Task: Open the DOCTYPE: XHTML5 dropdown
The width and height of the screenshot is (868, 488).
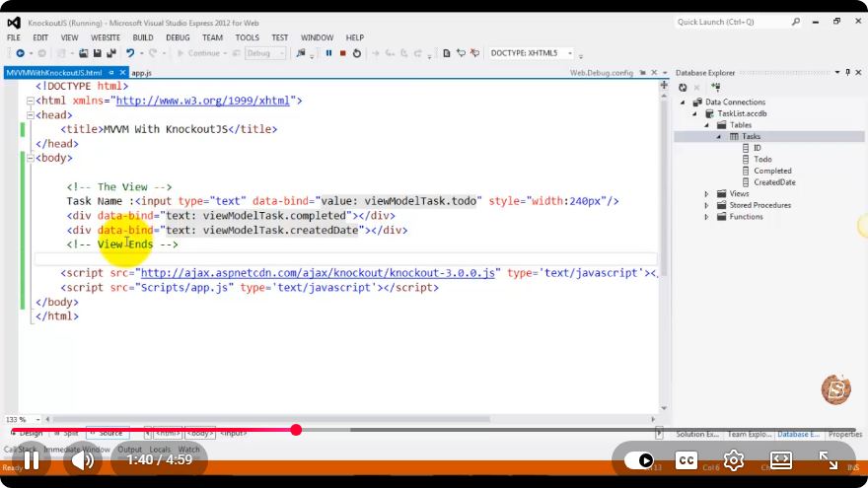Action: (x=570, y=53)
